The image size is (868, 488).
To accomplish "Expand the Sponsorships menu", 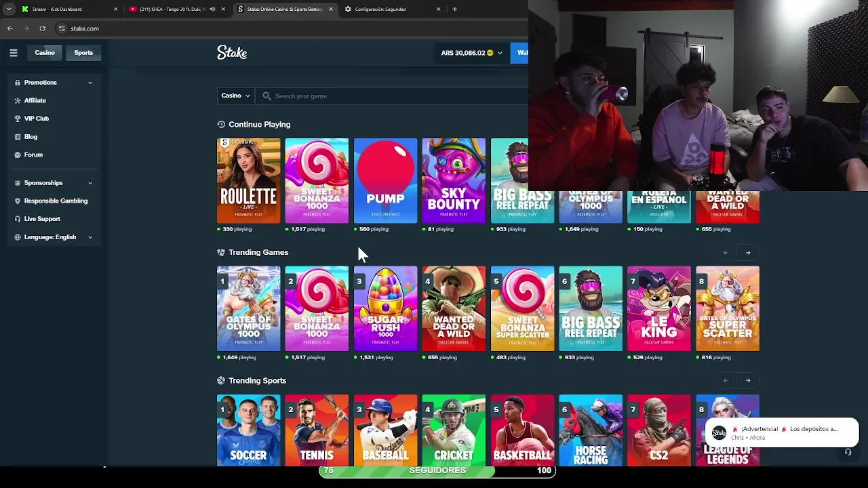I will [54, 183].
